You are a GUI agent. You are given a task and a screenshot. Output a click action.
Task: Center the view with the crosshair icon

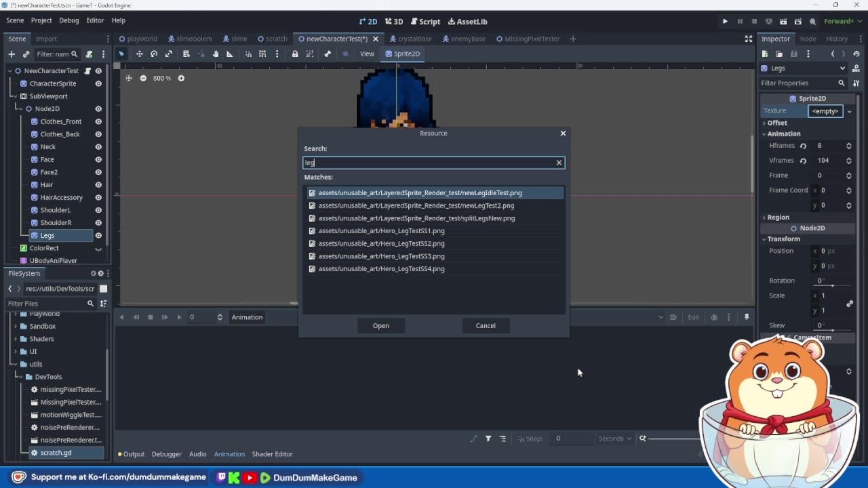[128, 78]
